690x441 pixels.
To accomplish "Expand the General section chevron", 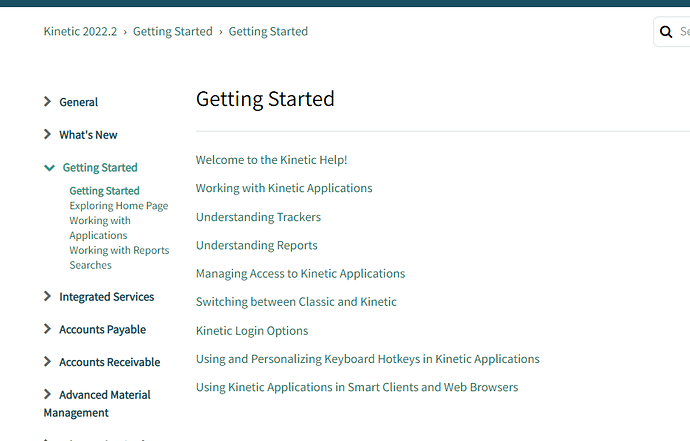I will (x=48, y=102).
